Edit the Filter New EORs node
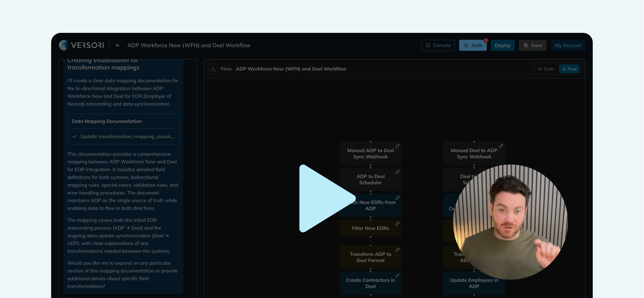Screen dimensions: 644x298 coord(397,224)
